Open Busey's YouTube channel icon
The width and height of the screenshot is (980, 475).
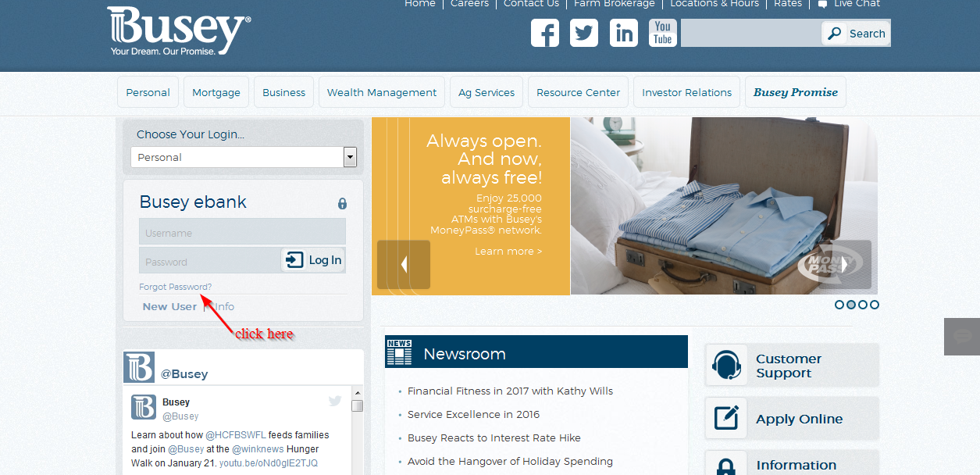coord(663,33)
